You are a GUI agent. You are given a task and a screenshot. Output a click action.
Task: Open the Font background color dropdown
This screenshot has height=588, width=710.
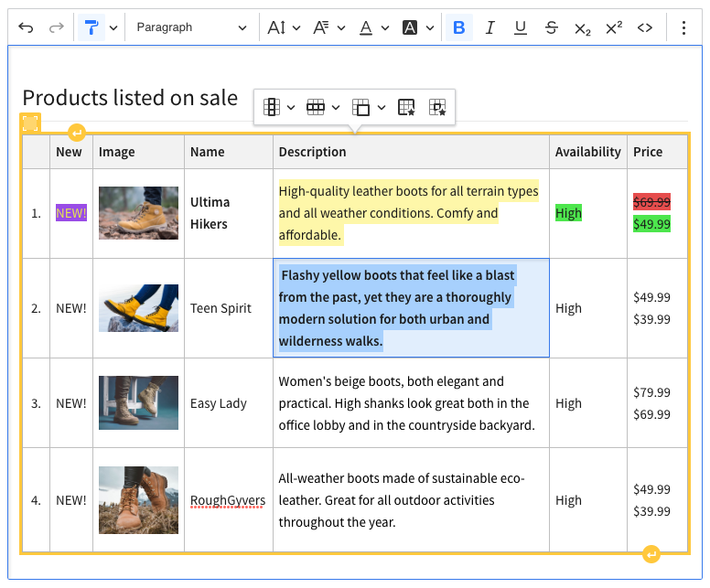(418, 27)
